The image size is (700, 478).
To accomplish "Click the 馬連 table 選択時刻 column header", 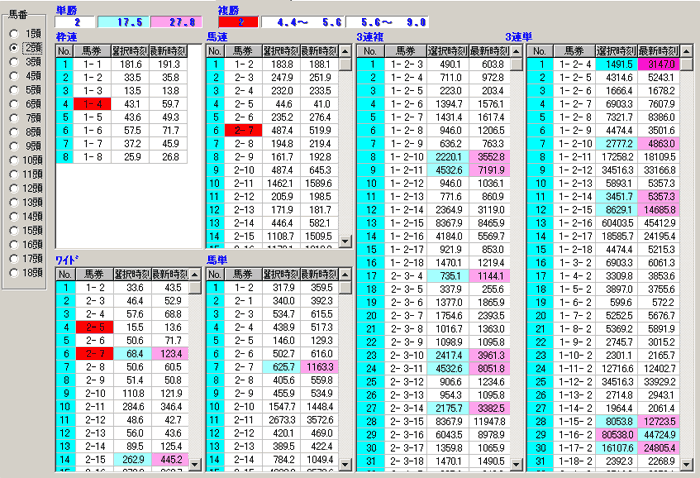I will coord(281,51).
